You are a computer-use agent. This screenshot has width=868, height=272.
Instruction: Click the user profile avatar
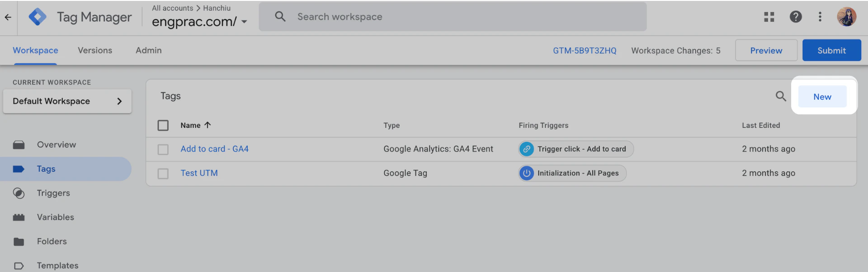(846, 17)
